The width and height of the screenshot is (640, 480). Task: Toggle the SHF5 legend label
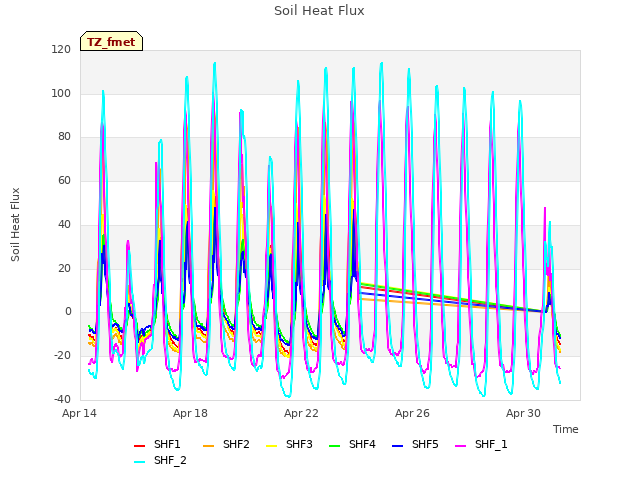pos(425,444)
